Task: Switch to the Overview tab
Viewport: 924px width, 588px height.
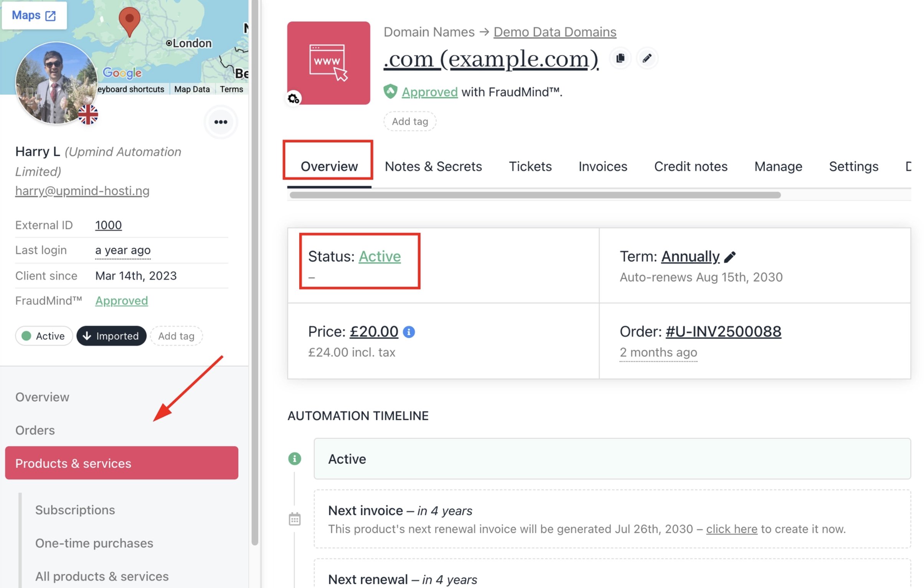Action: (329, 166)
